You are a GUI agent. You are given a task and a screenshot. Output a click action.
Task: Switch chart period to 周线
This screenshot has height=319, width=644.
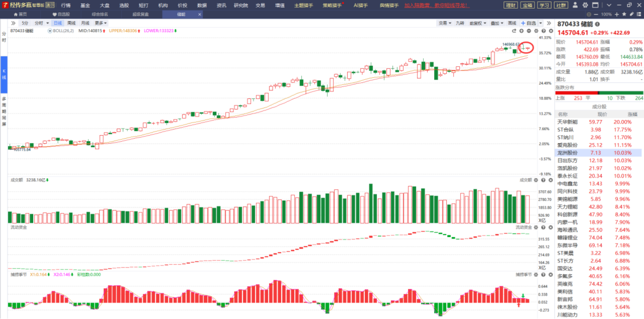click(x=72, y=23)
